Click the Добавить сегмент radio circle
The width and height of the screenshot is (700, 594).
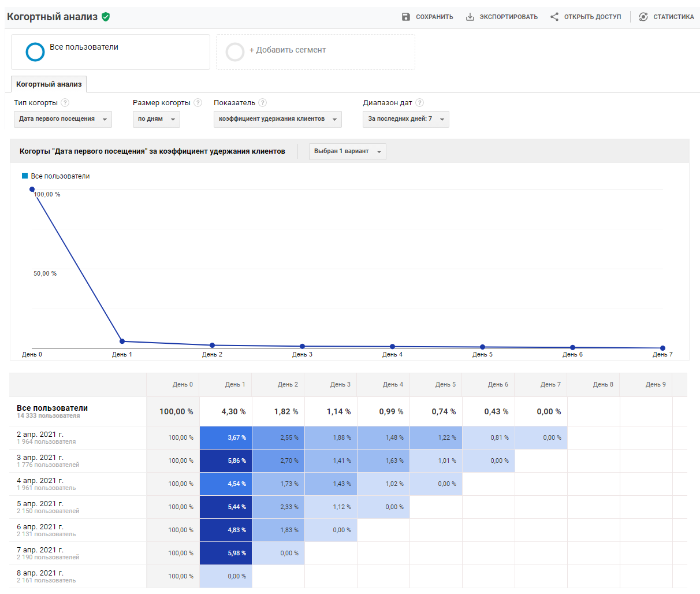pyautogui.click(x=235, y=51)
